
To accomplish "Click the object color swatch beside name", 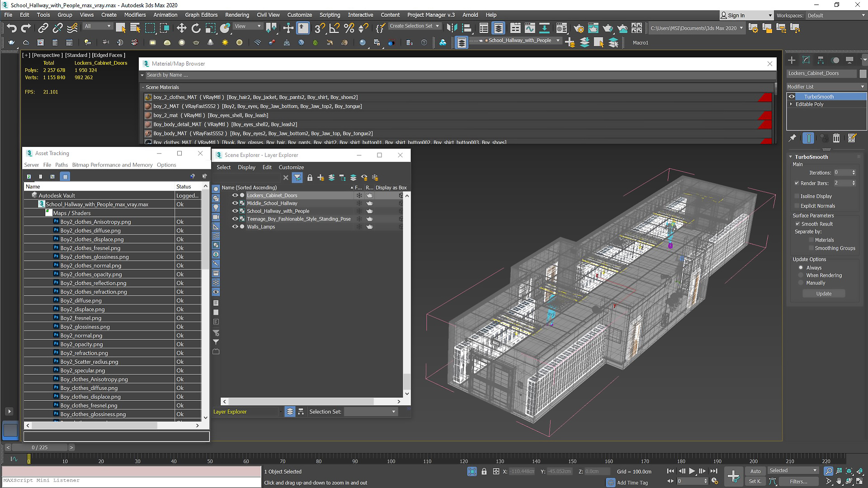I will [x=863, y=74].
